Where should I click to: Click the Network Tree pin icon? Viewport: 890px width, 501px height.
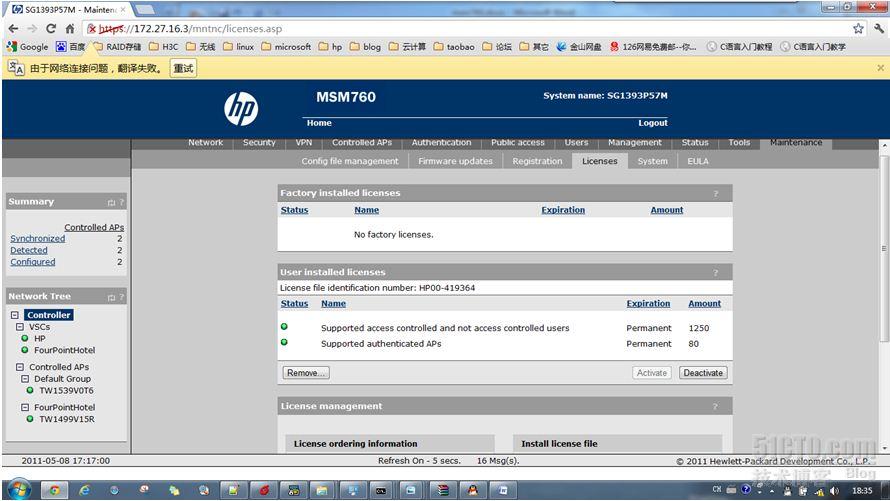111,297
